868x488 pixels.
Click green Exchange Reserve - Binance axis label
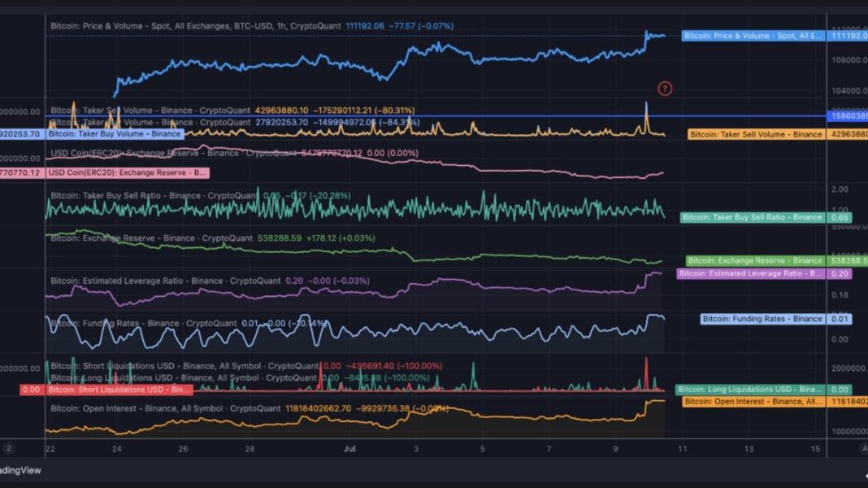click(755, 260)
